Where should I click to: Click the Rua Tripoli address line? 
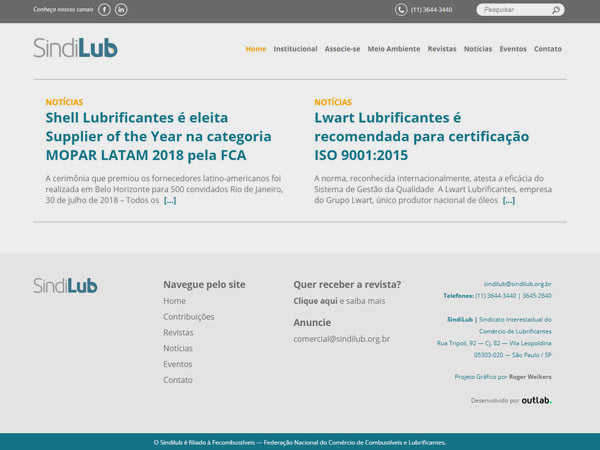tap(494, 343)
